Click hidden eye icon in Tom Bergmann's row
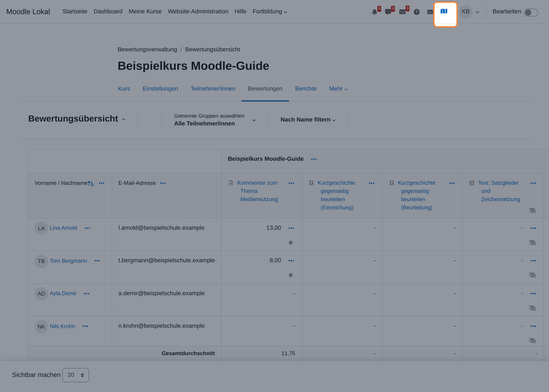This screenshot has width=549, height=392. (532, 275)
